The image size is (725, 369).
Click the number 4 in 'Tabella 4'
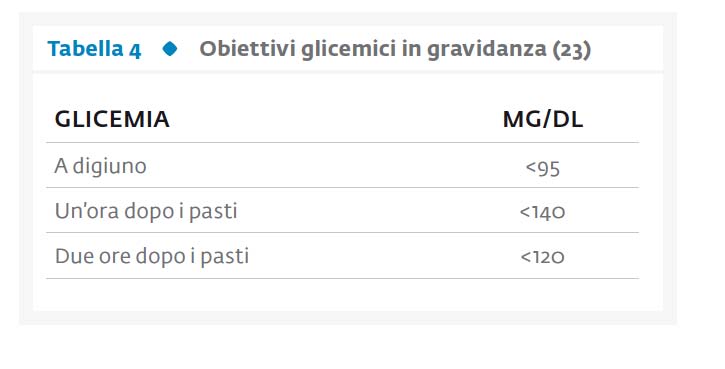pyautogui.click(x=135, y=50)
